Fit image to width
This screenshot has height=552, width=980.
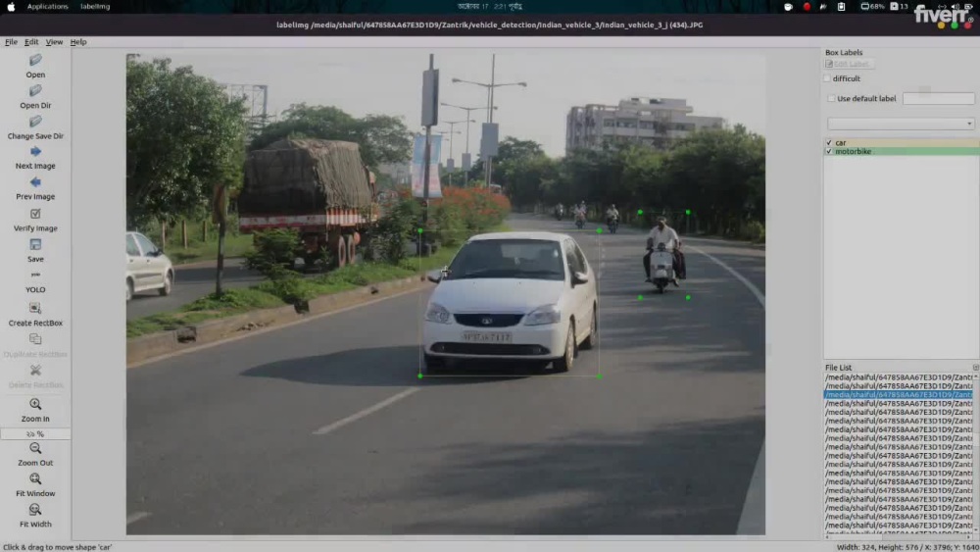pyautogui.click(x=35, y=516)
